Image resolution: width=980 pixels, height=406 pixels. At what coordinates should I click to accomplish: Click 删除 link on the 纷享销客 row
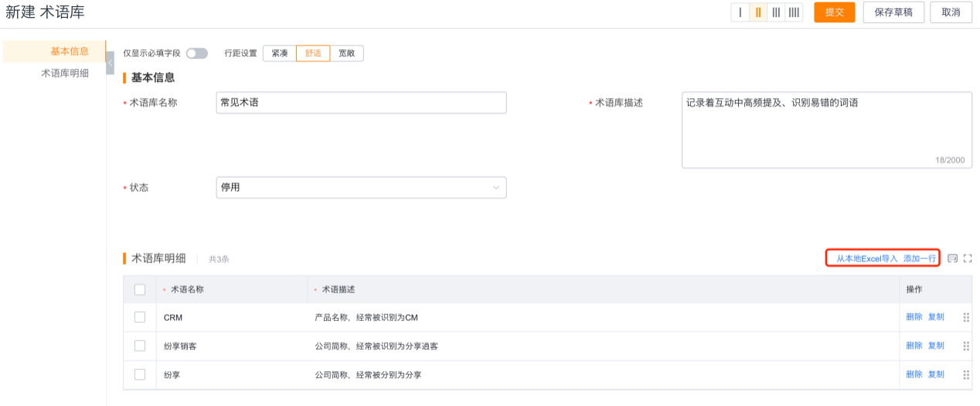pos(914,346)
